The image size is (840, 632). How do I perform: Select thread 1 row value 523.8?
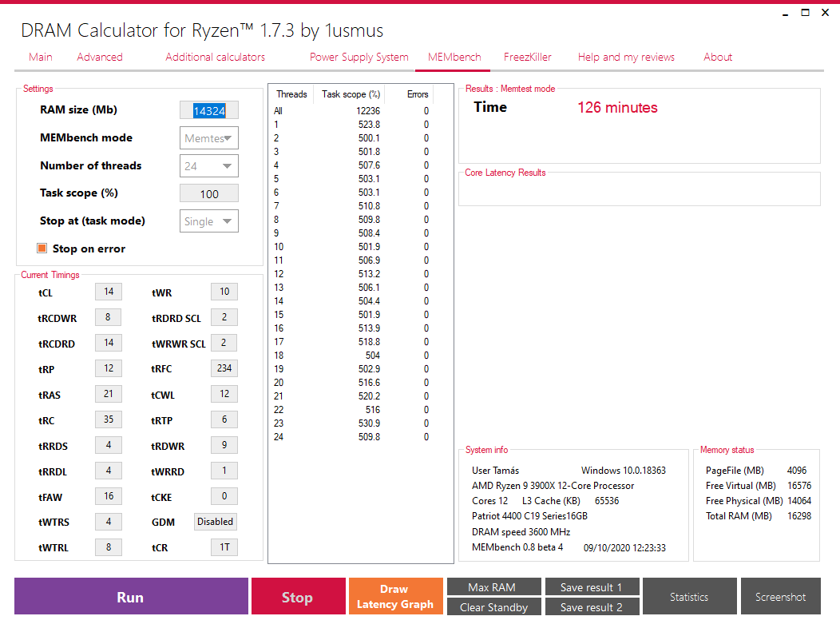[x=352, y=125]
